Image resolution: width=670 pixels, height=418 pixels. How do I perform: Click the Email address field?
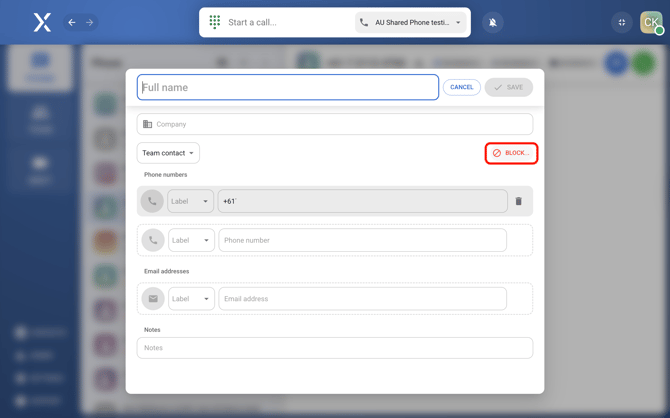coord(362,299)
